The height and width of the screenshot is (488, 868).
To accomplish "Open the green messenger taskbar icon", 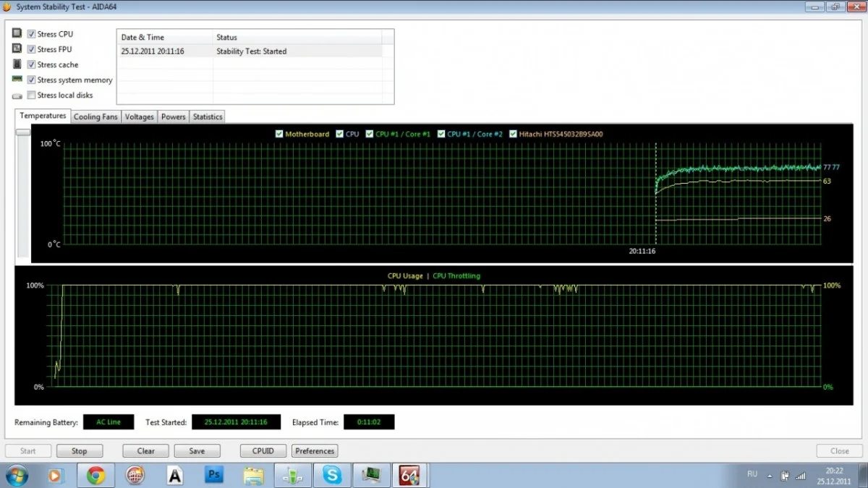I will pos(293,476).
